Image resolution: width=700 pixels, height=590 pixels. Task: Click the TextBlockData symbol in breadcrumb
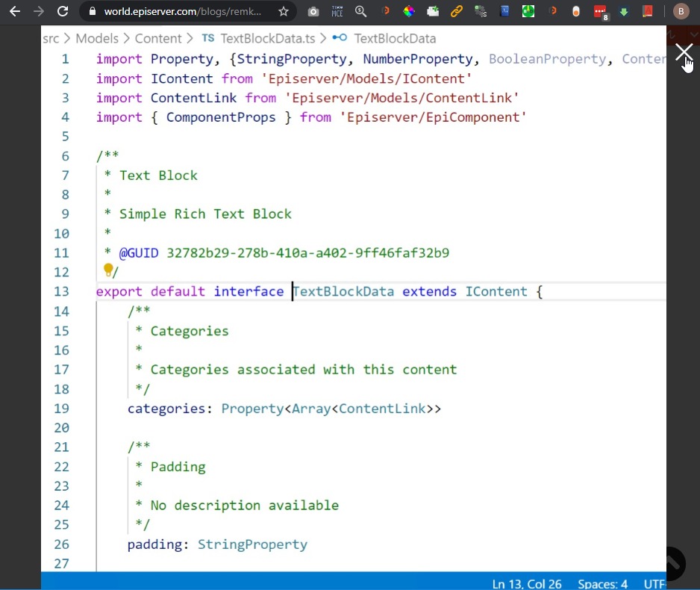(394, 38)
